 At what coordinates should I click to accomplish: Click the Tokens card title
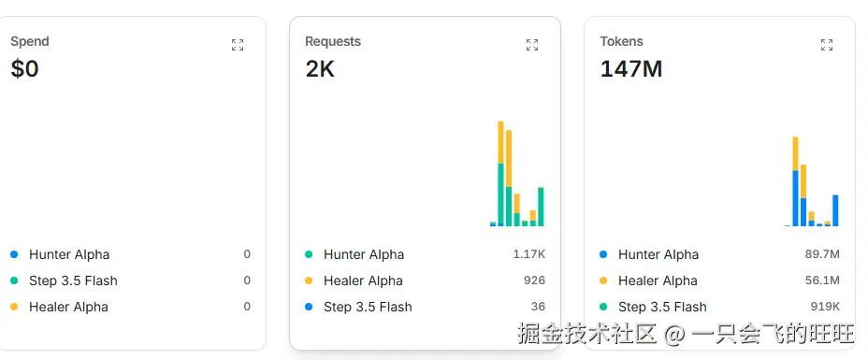[x=622, y=41]
